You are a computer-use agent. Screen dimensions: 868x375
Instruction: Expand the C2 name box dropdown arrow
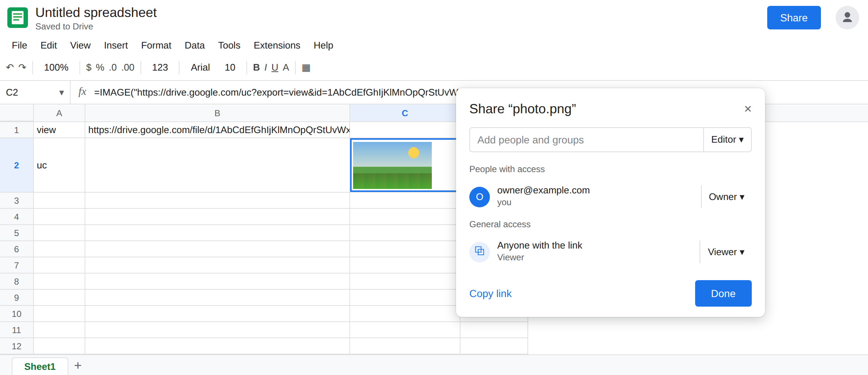point(61,93)
